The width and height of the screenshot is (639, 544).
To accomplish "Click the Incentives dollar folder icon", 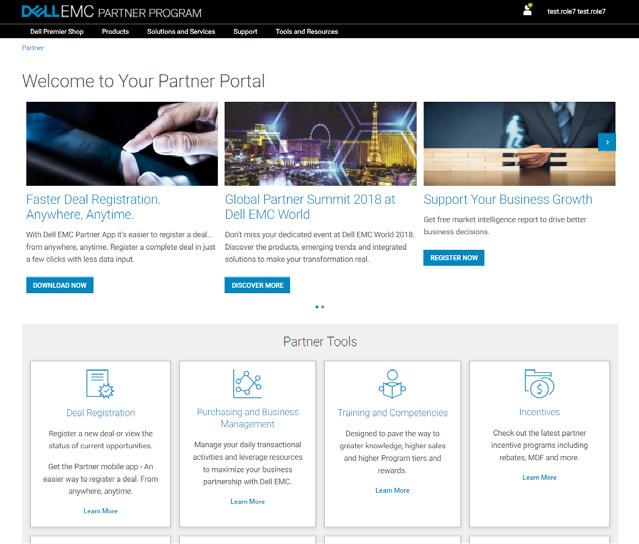I will (539, 383).
